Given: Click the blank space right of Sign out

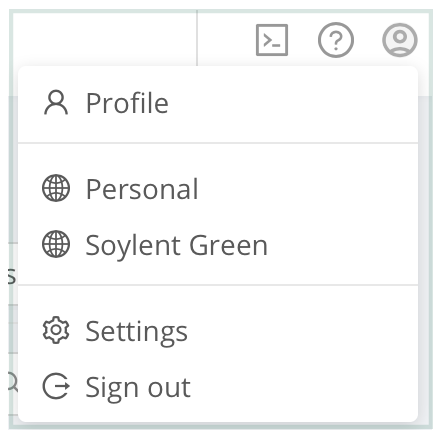Looking at the screenshot, I should [x=304, y=387].
